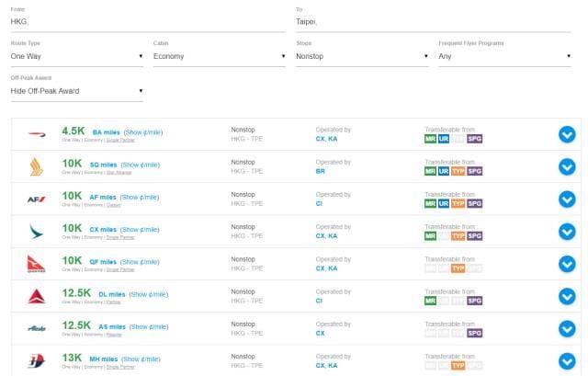Screen dimensions: 588x376
Task: Open the Route Type dropdown
Action: (x=77, y=56)
